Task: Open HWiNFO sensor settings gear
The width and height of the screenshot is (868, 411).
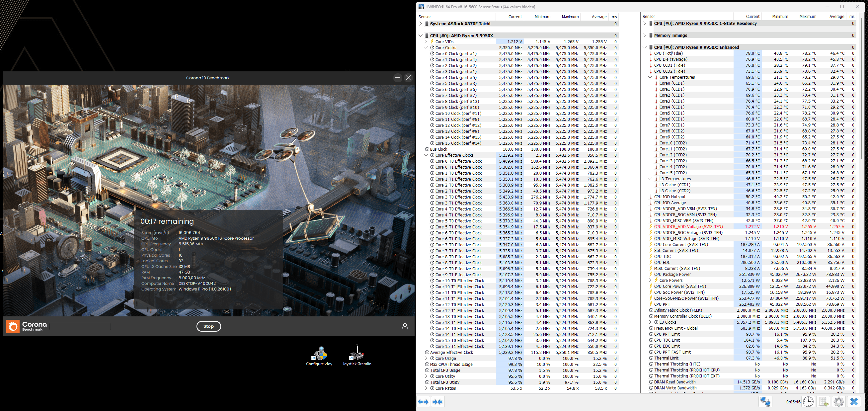Action: tap(838, 402)
